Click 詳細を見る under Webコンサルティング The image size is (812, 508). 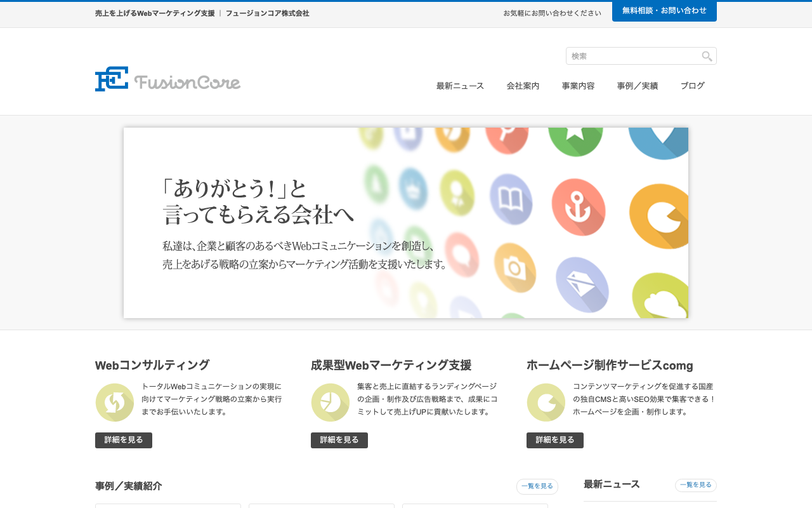click(x=124, y=440)
